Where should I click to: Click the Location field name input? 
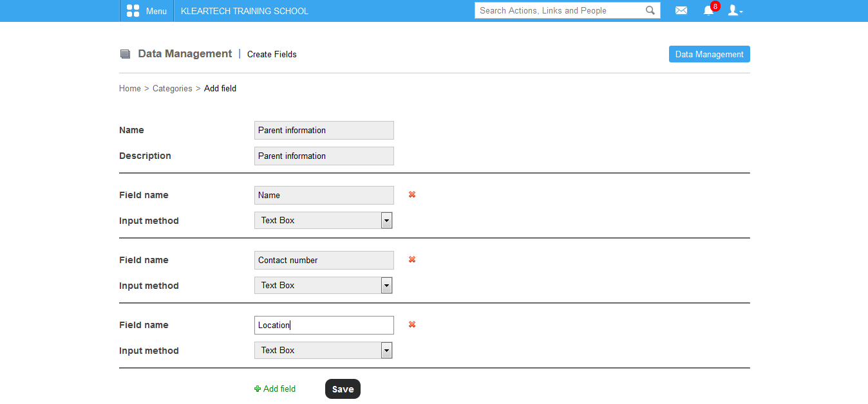[x=324, y=325]
